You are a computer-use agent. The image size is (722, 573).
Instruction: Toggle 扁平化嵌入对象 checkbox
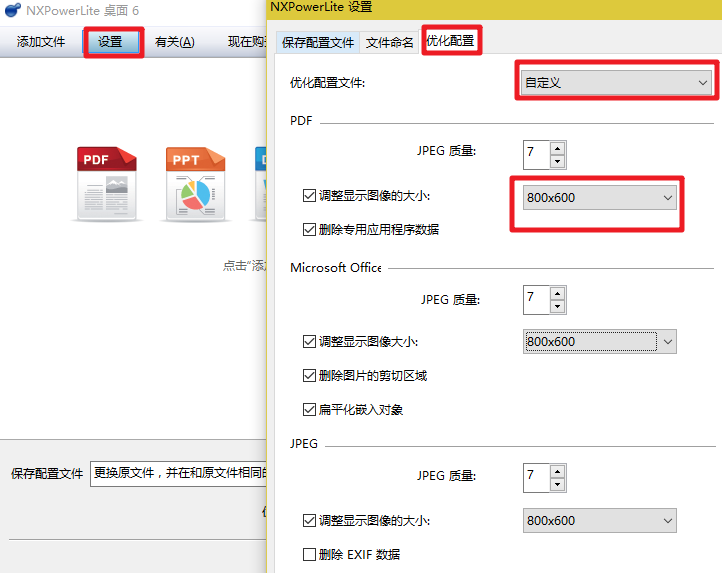[309, 409]
